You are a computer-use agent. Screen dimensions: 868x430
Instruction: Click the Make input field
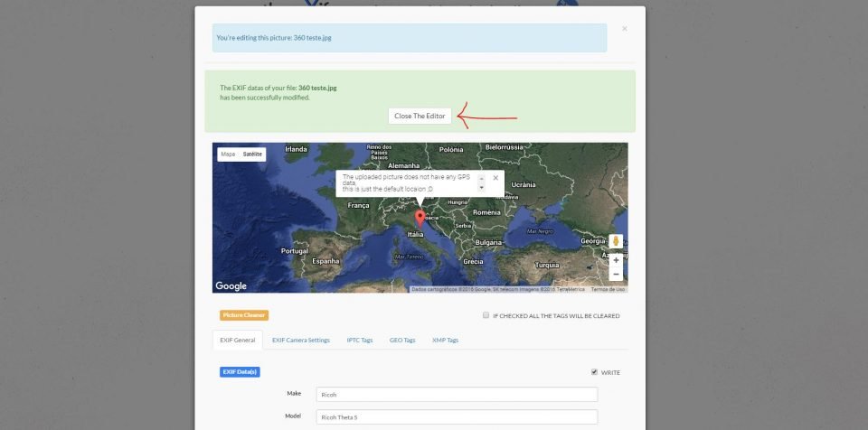(x=457, y=395)
